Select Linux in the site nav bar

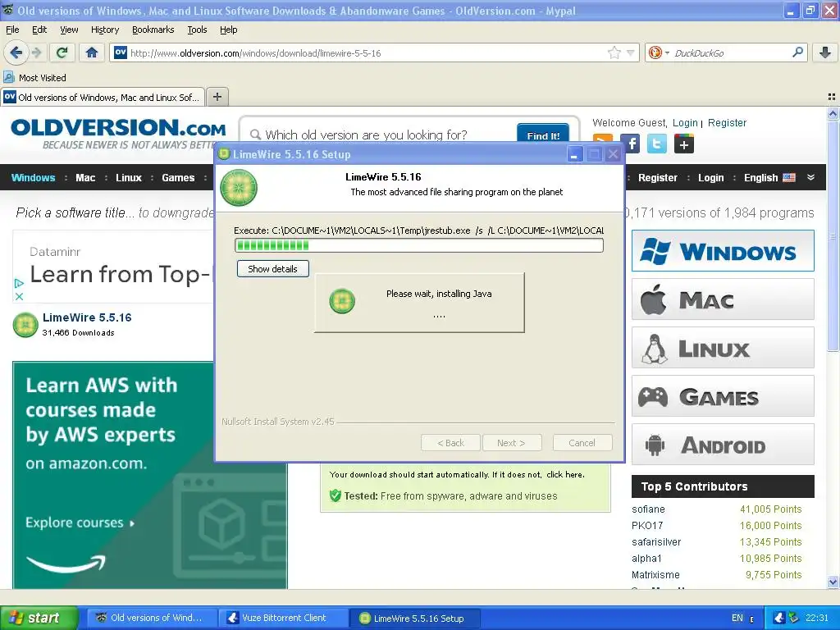click(x=129, y=177)
